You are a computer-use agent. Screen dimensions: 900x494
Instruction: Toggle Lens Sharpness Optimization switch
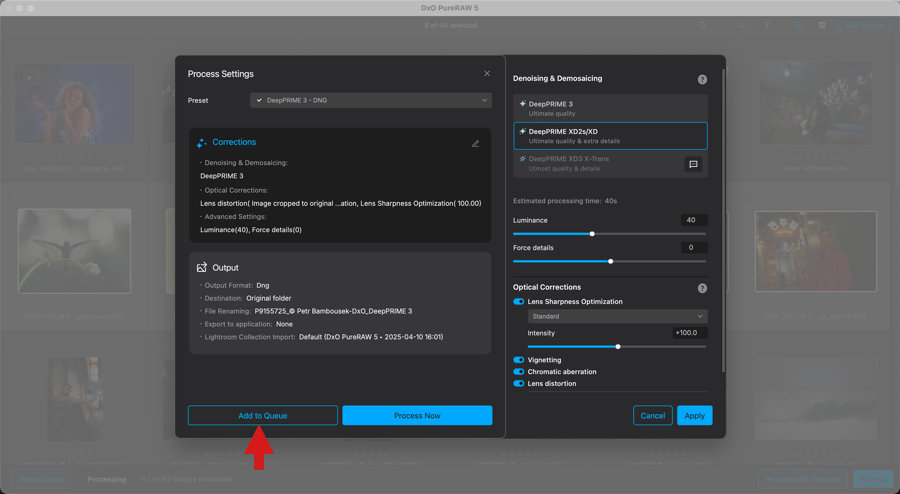[518, 302]
